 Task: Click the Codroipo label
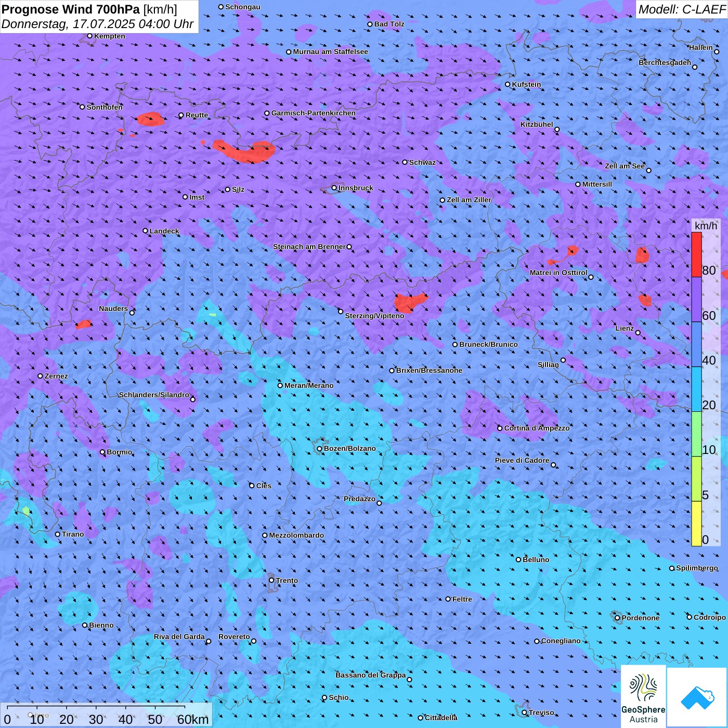pyautogui.click(x=709, y=617)
